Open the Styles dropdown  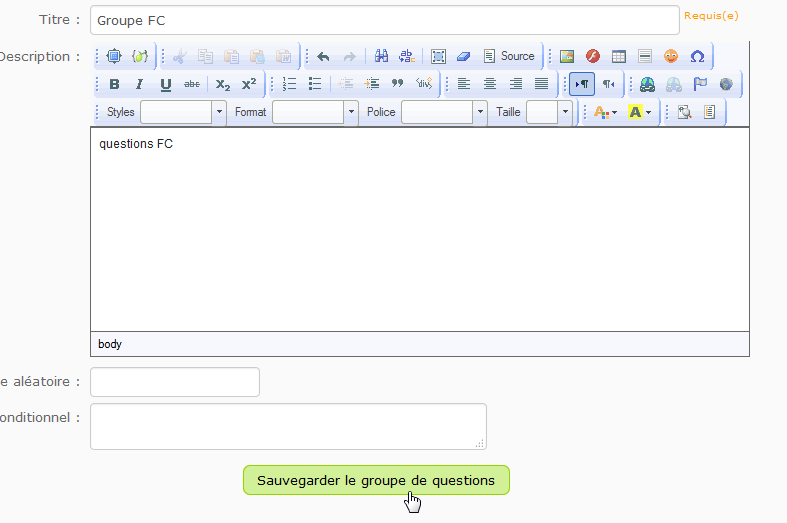click(x=182, y=112)
